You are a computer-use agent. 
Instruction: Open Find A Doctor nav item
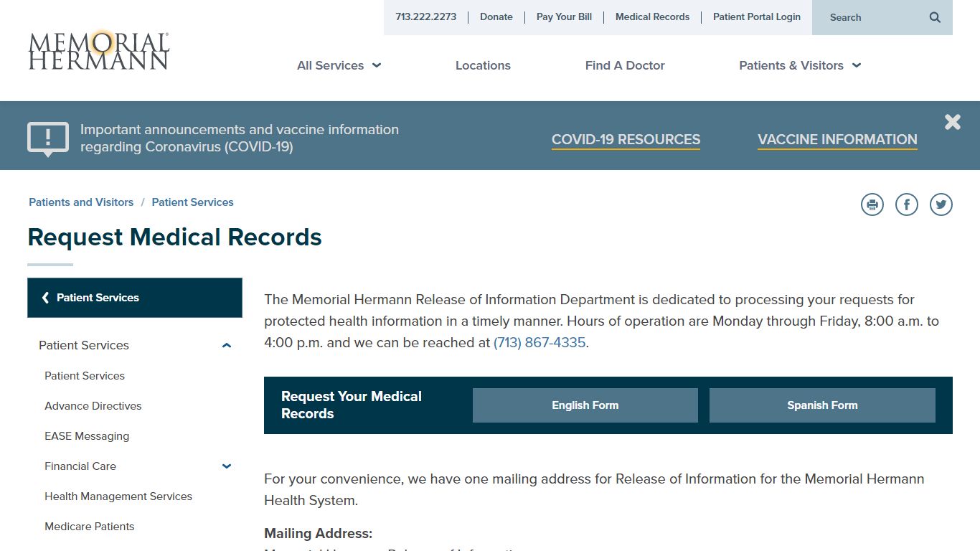pos(625,65)
